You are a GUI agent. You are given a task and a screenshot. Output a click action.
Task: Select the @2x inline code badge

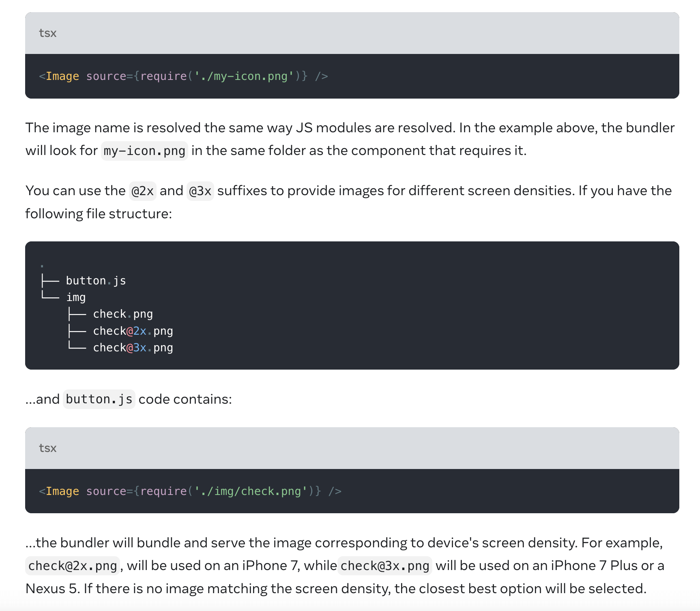[x=143, y=191]
